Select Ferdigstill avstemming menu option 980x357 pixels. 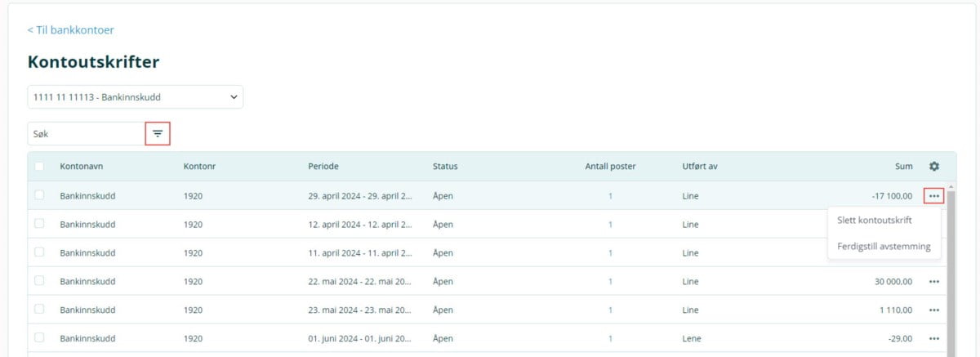click(884, 246)
